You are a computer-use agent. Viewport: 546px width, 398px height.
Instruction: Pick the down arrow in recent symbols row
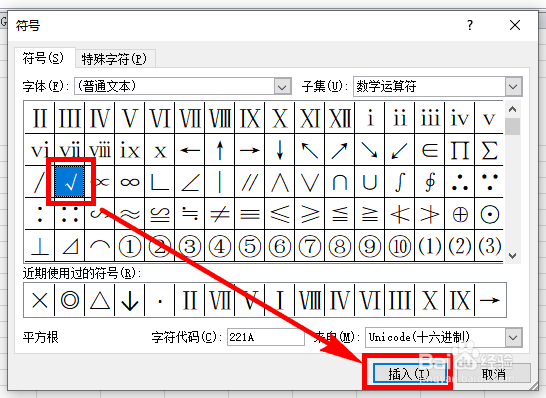click(x=130, y=300)
